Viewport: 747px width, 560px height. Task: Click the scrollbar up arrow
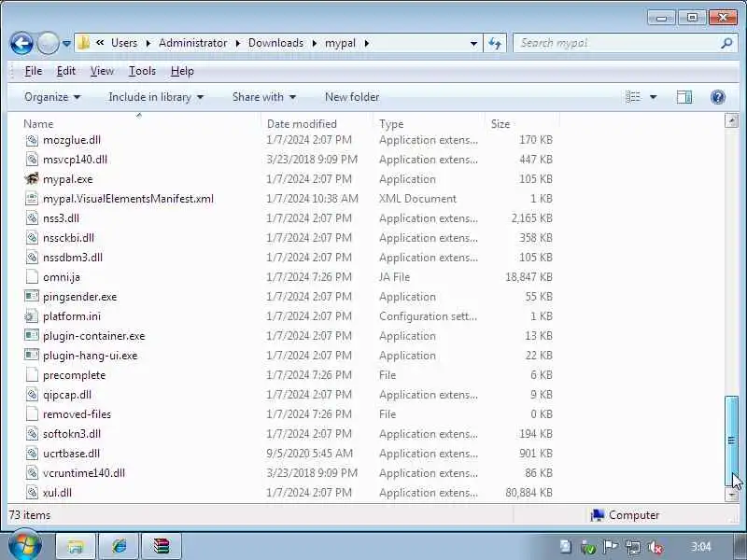(x=731, y=120)
